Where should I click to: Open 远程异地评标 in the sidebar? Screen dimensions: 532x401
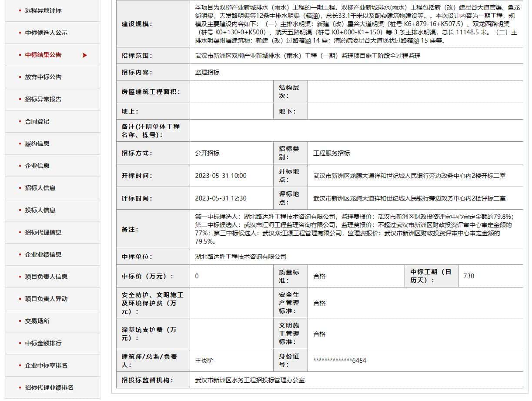coord(43,10)
